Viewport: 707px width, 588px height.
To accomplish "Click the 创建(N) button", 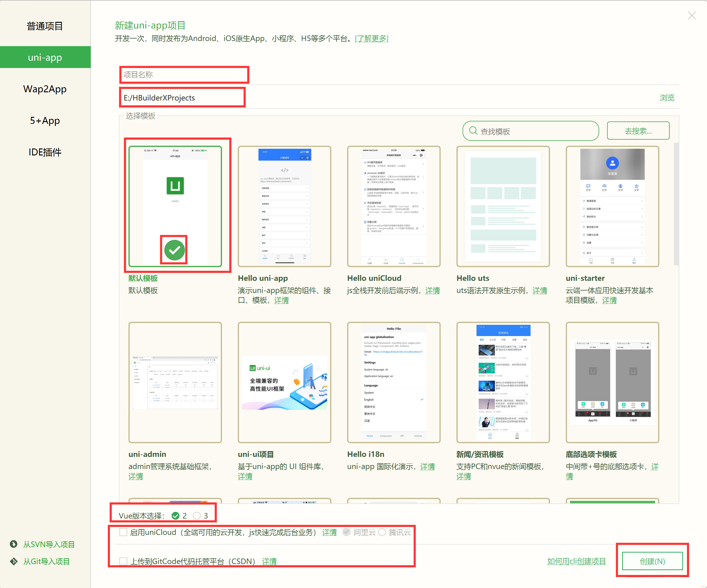I will coord(652,561).
